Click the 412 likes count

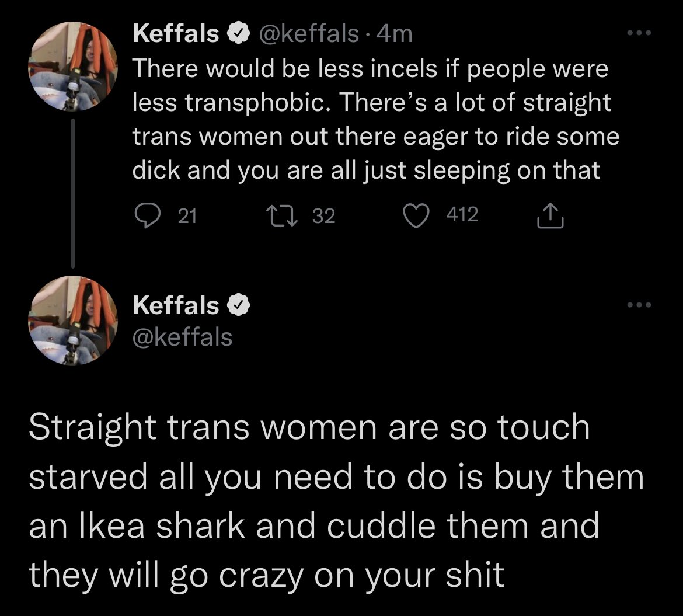click(462, 215)
